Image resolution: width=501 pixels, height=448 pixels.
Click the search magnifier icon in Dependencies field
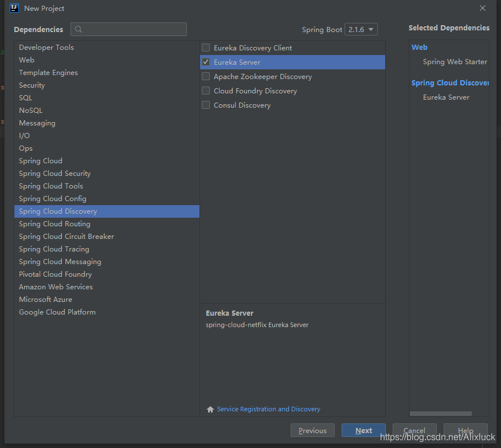[79, 29]
